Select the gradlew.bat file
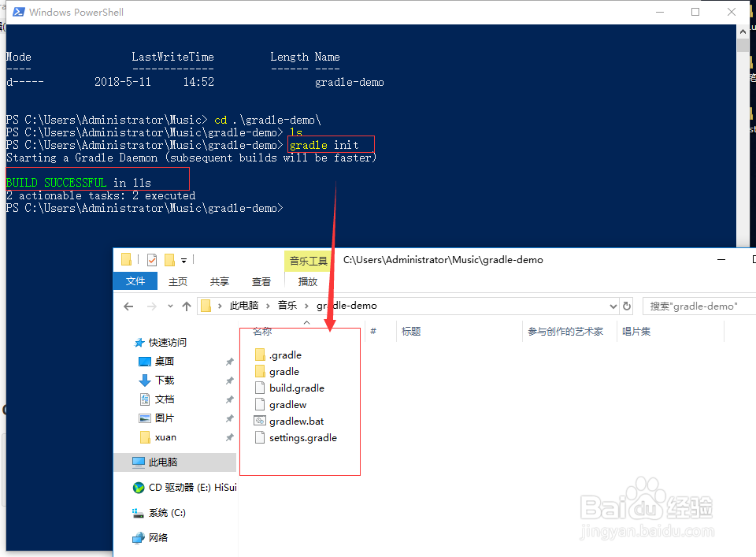Viewport: 756px width, 557px height. point(289,421)
